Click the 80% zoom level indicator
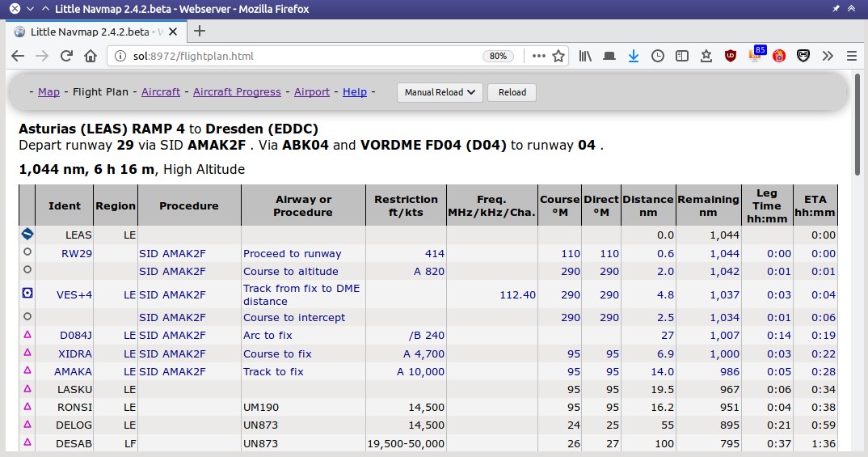868x457 pixels. [498, 56]
